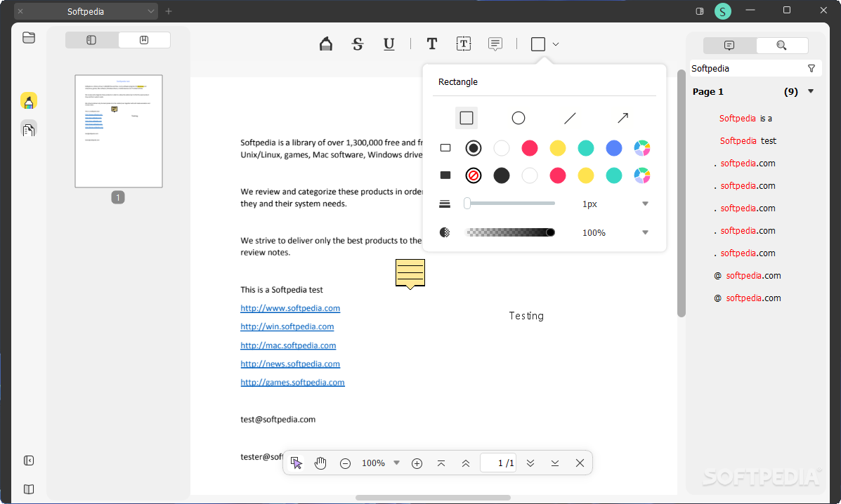Select the Highlight tool in toolbar
Viewport: 841px width, 504px height.
pyautogui.click(x=325, y=44)
